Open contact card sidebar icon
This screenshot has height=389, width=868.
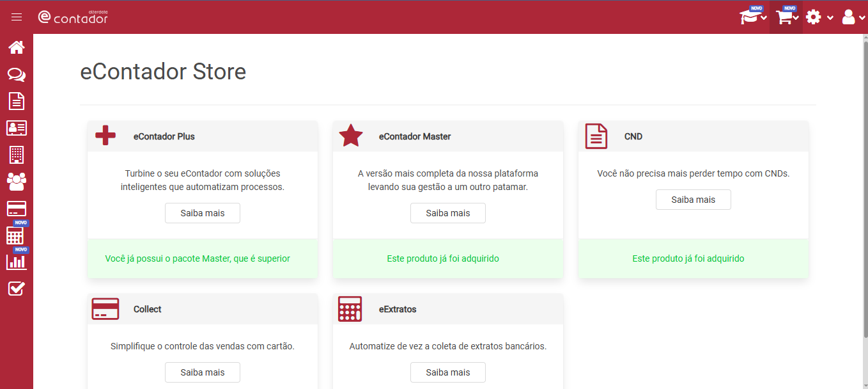(x=17, y=128)
